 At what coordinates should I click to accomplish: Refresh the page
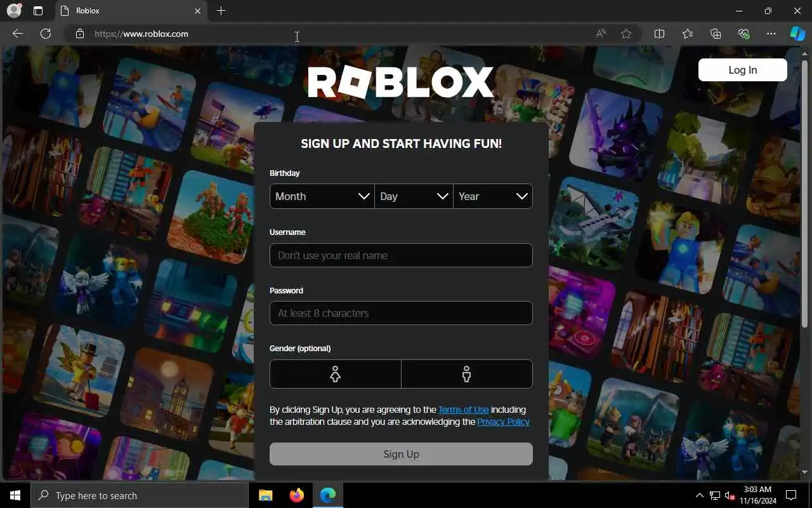tap(46, 34)
